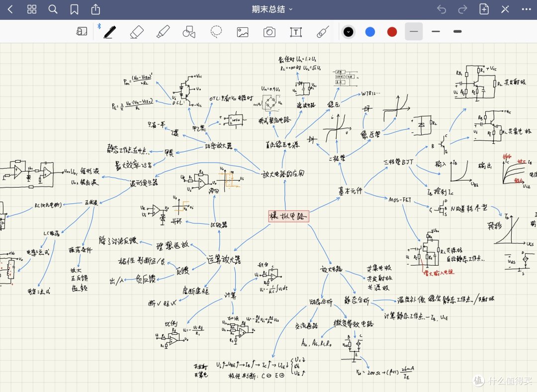The width and height of the screenshot is (537, 392).
Task: Tap the handwritten MOS-FET label
Action: click(x=400, y=199)
